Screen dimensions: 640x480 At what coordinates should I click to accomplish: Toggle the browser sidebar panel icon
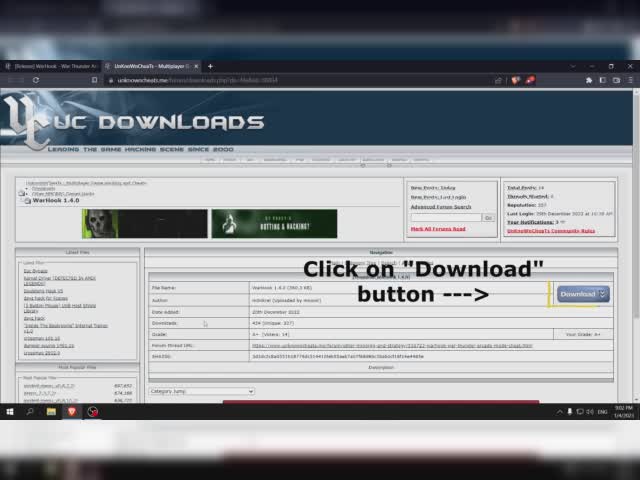(602, 80)
